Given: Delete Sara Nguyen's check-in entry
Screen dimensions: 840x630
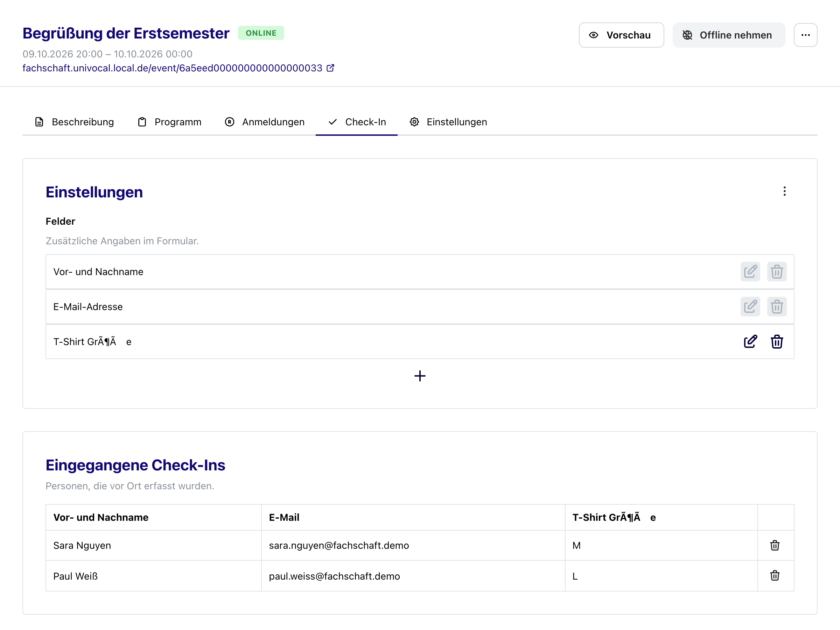Looking at the screenshot, I should pyautogui.click(x=775, y=545).
